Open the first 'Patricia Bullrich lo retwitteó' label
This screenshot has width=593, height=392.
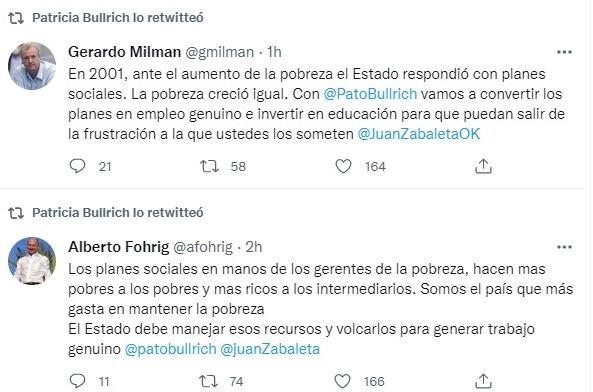118,18
